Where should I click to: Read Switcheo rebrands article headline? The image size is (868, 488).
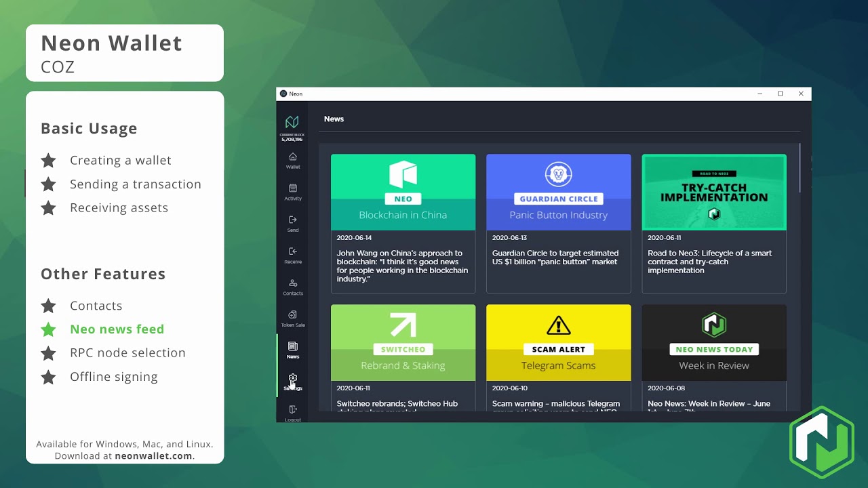click(x=397, y=405)
